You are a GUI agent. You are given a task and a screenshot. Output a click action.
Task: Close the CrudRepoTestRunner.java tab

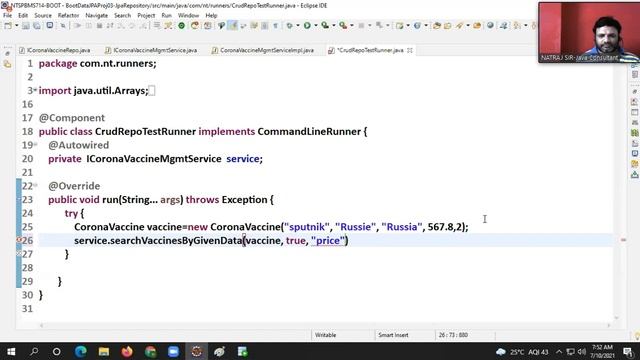(410, 50)
